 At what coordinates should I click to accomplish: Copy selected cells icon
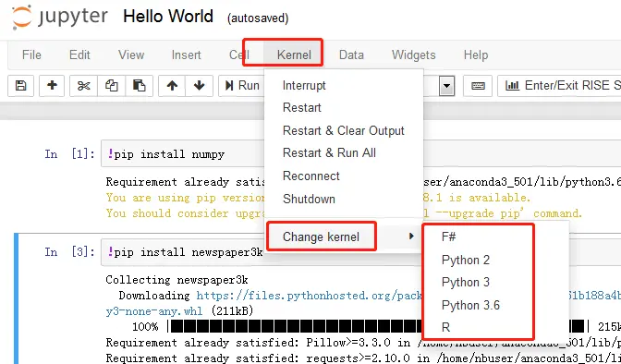pyautogui.click(x=111, y=86)
